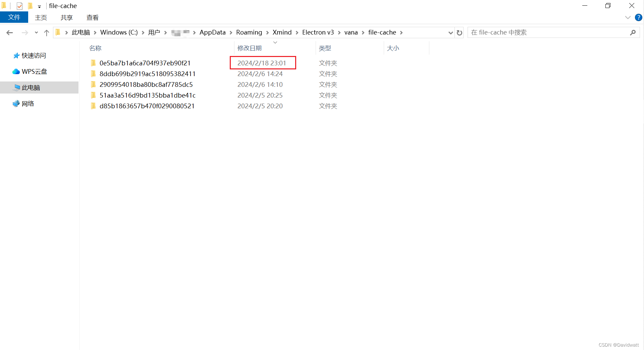This screenshot has width=644, height=350.
Task: Select folder 51aa3a516d9bd135bba1dbe41c
Action: coord(148,95)
